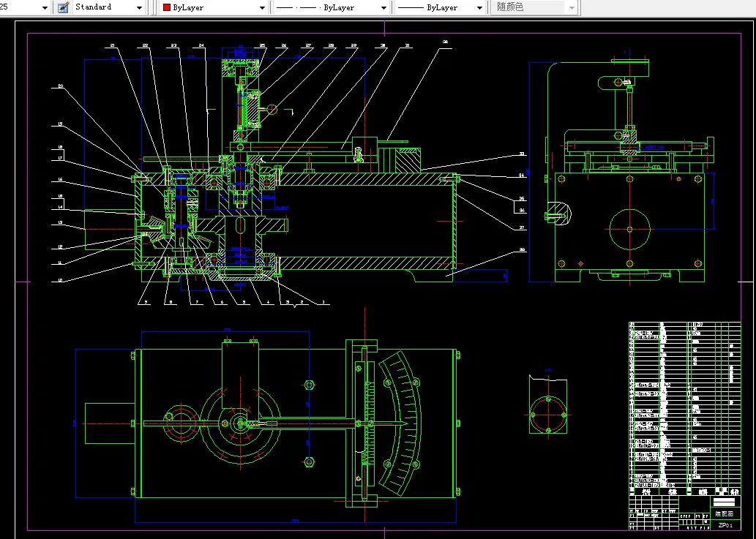
Task: Open the 随颜色 plot style dropdown
Action: click(x=534, y=8)
